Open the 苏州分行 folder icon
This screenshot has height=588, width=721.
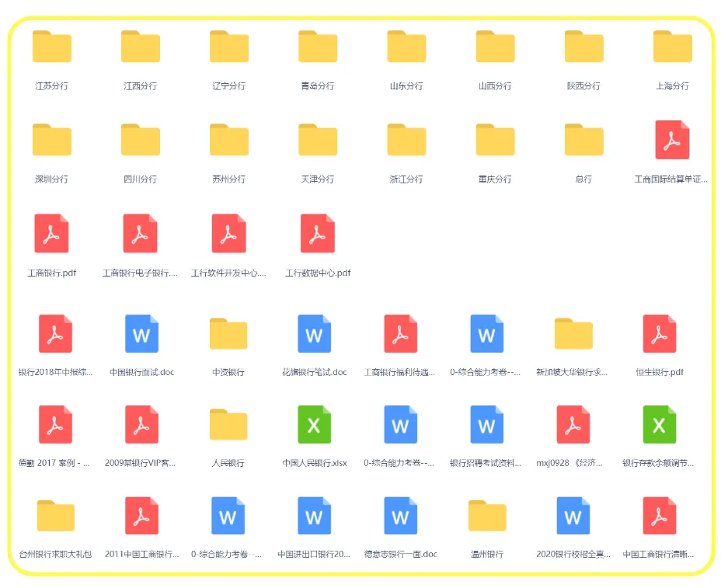click(x=229, y=140)
